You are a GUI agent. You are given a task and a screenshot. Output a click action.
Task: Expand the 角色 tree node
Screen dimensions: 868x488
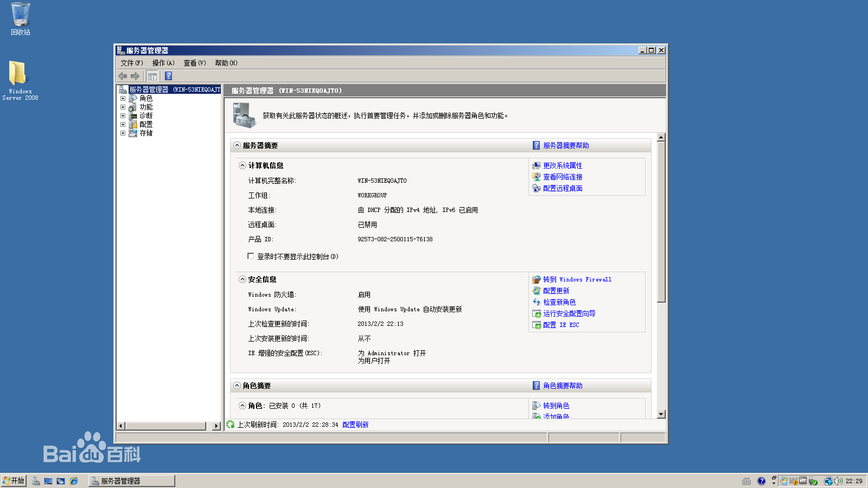click(123, 99)
